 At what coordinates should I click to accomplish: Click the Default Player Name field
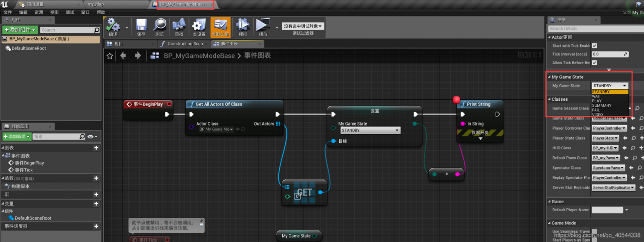[x=607, y=210]
